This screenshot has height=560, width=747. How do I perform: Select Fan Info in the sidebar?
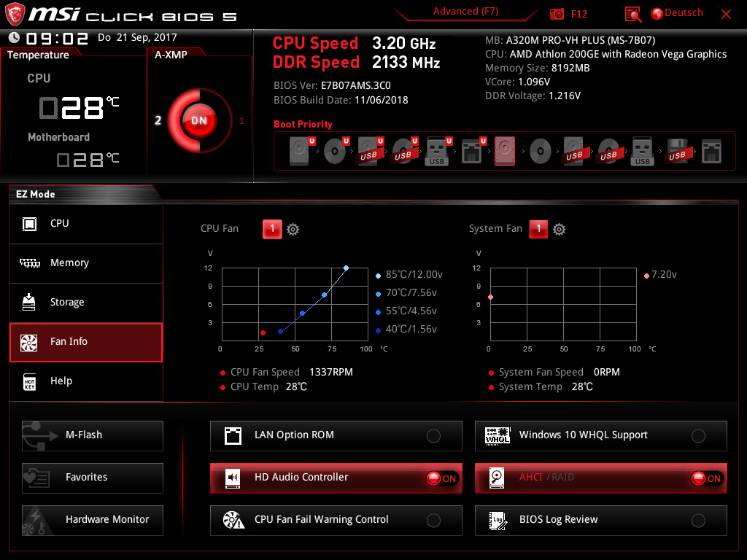click(x=86, y=342)
